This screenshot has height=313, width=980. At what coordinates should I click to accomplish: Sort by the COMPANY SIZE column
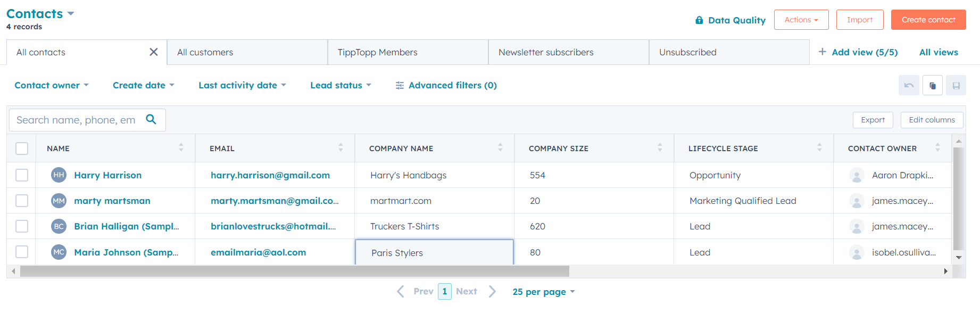(660, 148)
